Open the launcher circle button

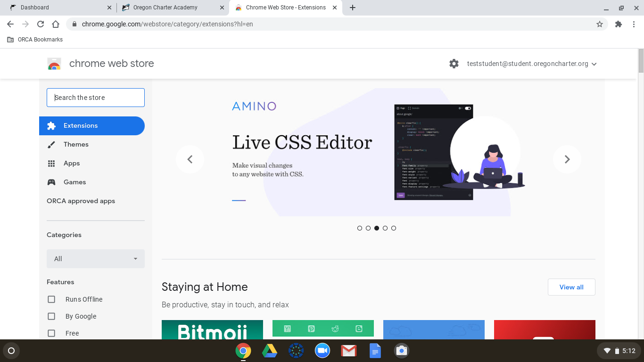coord(11,351)
